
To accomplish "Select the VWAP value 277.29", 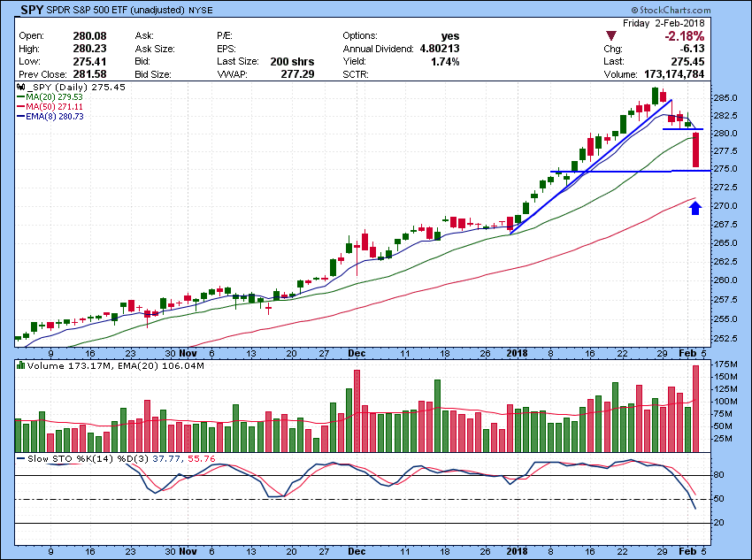I will (x=298, y=74).
